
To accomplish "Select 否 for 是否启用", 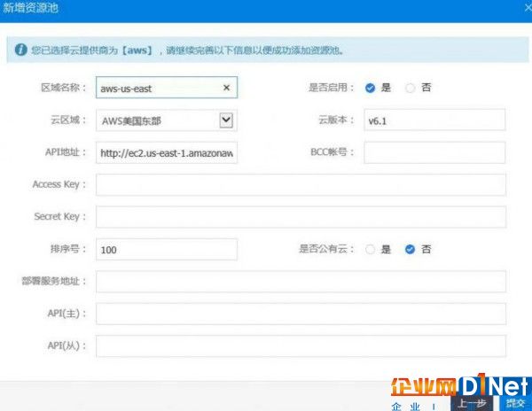I will coord(410,88).
